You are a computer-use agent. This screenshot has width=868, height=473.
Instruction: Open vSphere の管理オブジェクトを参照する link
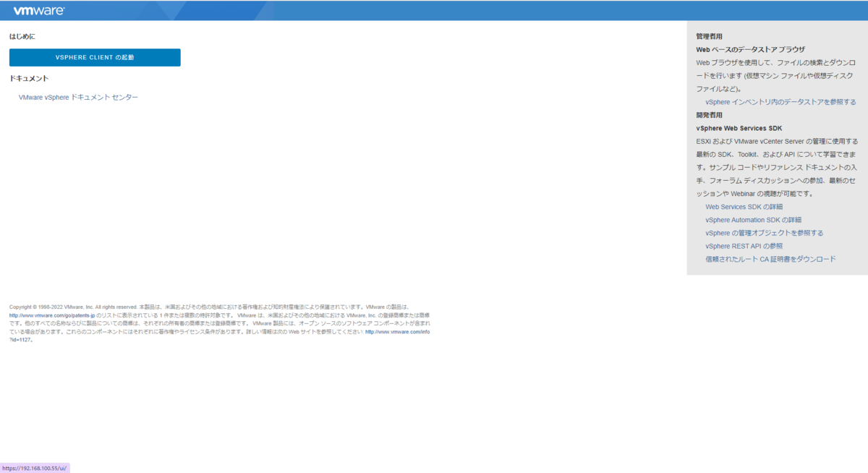tap(764, 233)
